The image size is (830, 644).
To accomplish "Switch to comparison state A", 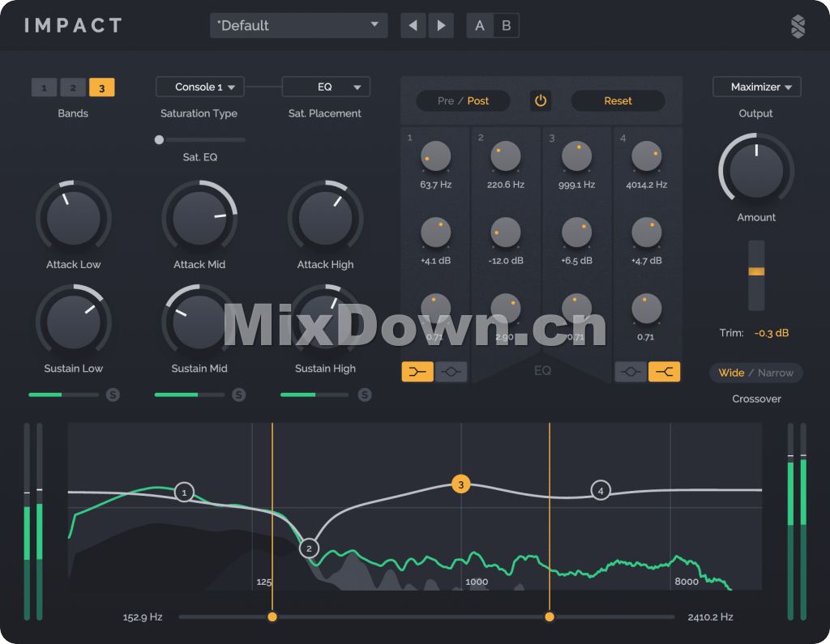I will click(x=480, y=25).
